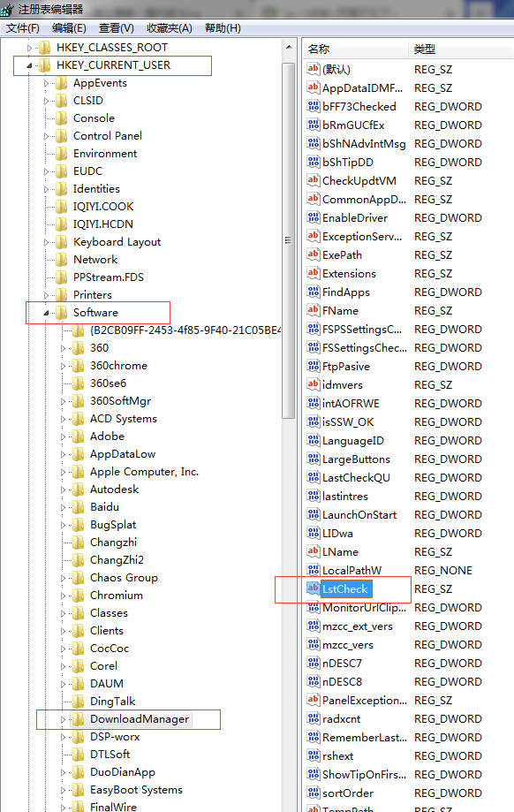Click the string icon next to ExePath

tap(313, 254)
